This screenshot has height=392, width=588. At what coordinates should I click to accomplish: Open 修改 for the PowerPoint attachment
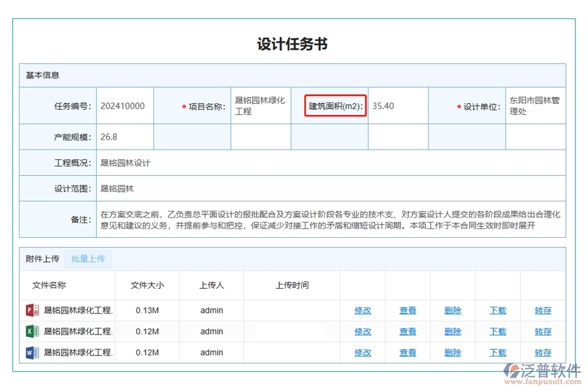pyautogui.click(x=362, y=310)
